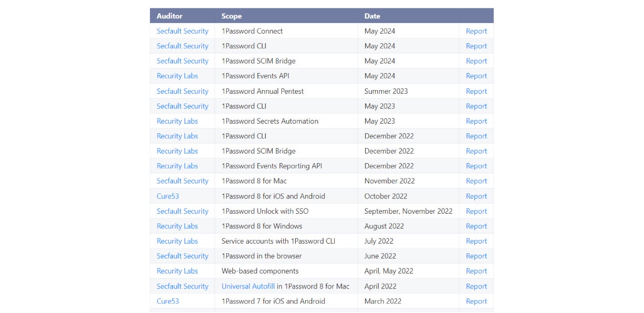Visit Secfault Security in Unlock with SSO row
The image size is (644, 313).
coord(183,211)
